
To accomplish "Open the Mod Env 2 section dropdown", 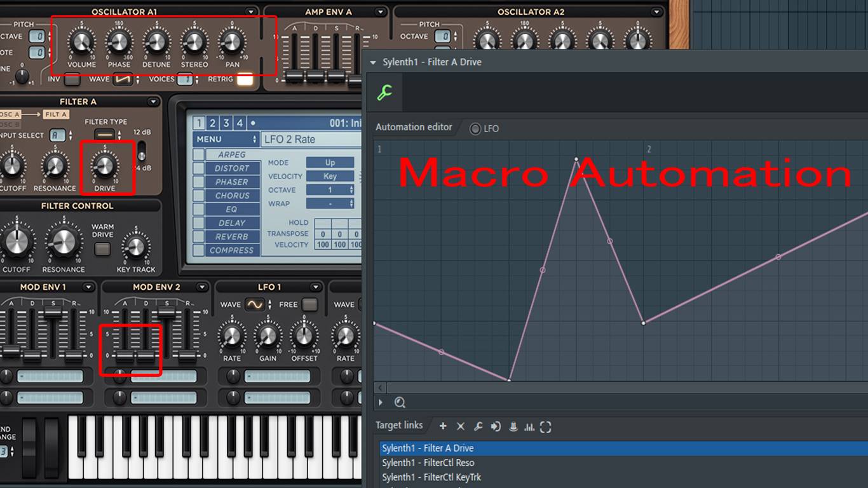I will (x=201, y=287).
